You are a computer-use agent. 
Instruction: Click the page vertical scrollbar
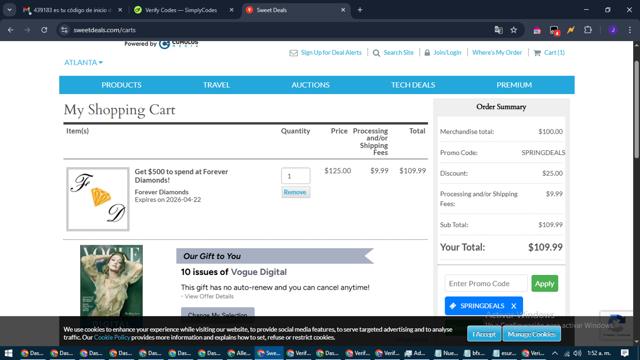[636, 109]
